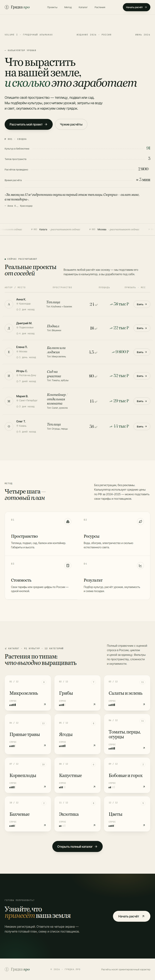This screenshot has width=155, height=980.
Task: Click the calculator icon of Стоимость step
Action: click(68, 565)
